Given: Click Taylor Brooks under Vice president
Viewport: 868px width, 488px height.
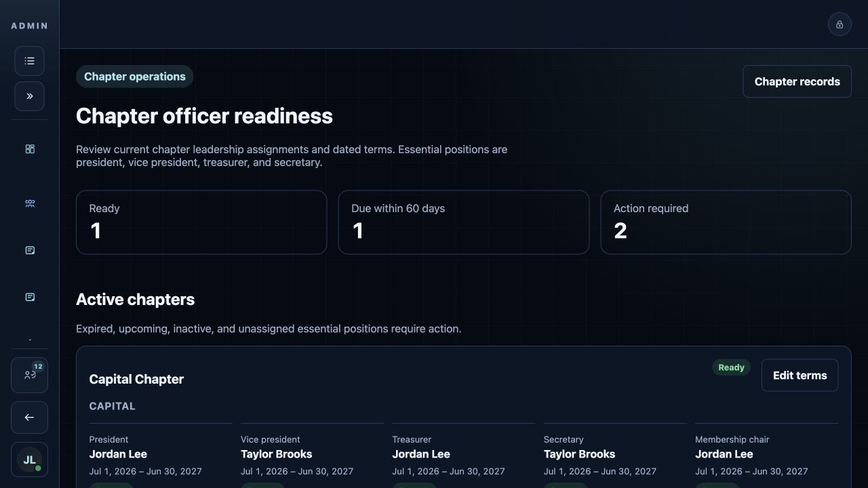Looking at the screenshot, I should (x=277, y=454).
